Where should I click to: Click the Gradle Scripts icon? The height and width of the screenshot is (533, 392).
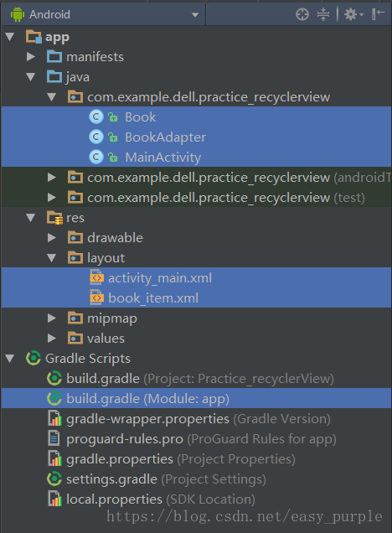[34, 359]
